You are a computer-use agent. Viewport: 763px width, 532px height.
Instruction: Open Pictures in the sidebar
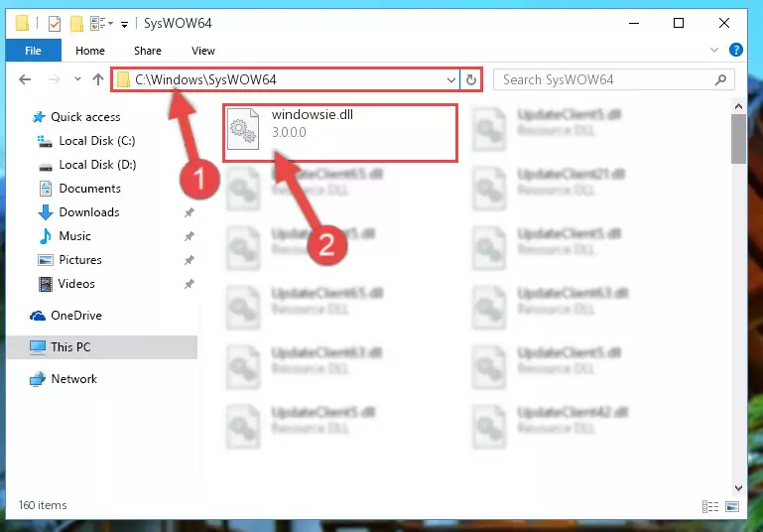click(70, 260)
